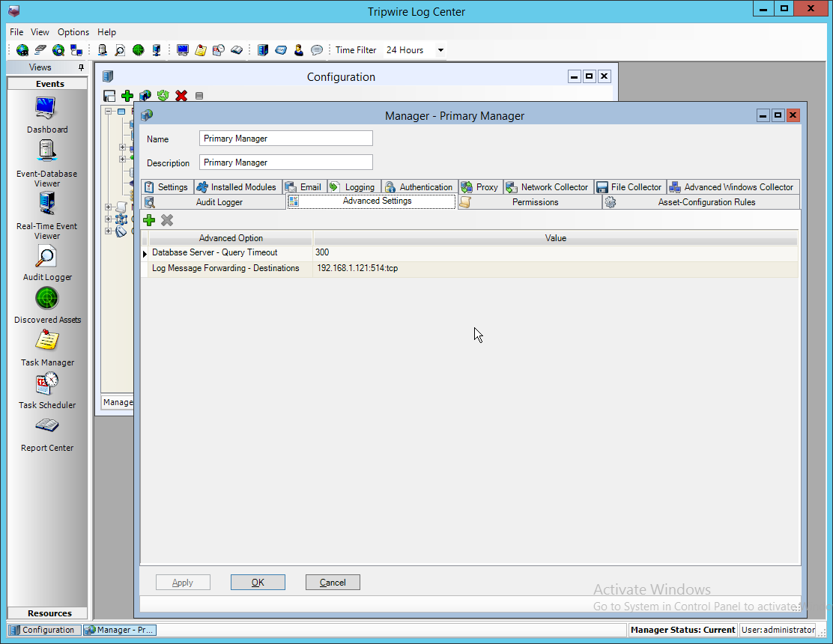Viewport: 833px width, 644px height.
Task: Click the first globe icon in main toolbar
Action: (22, 50)
